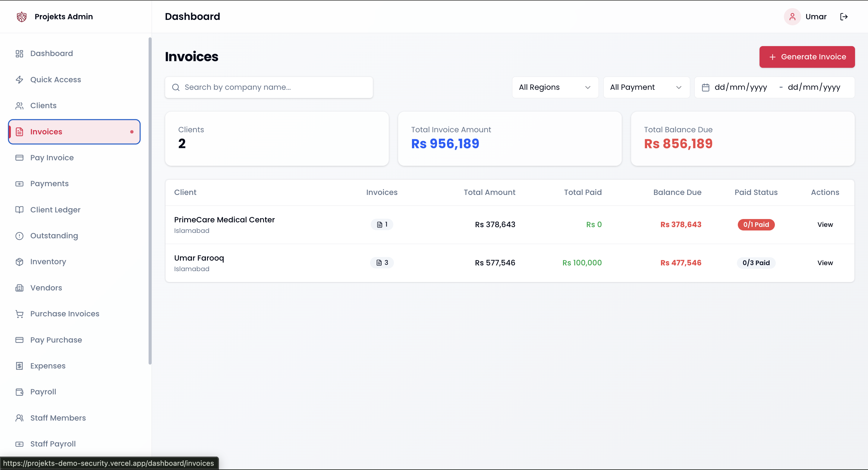This screenshot has height=470, width=868.
Task: Click the Rs 100,000 total paid value
Action: [x=582, y=263]
